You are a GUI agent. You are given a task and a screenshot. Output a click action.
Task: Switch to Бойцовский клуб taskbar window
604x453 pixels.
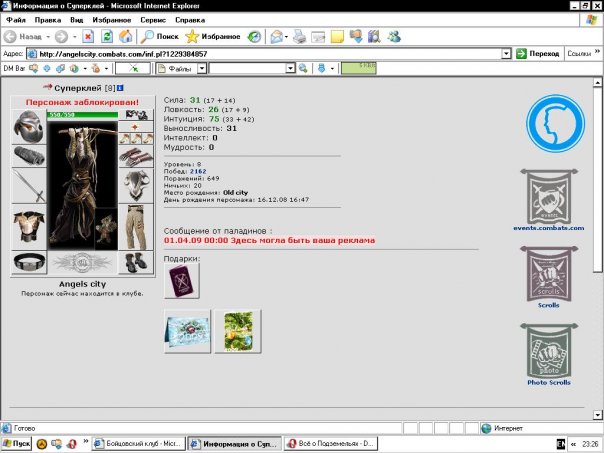pos(139,443)
